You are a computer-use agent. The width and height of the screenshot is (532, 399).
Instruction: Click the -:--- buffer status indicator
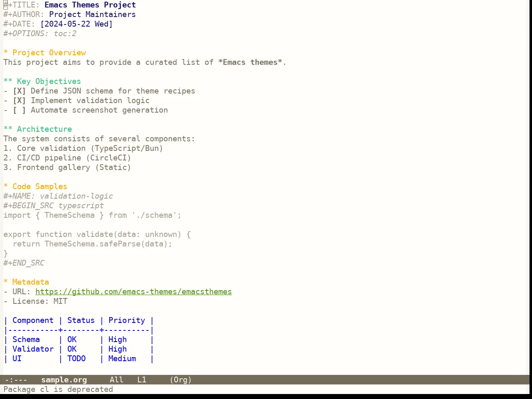(16, 380)
